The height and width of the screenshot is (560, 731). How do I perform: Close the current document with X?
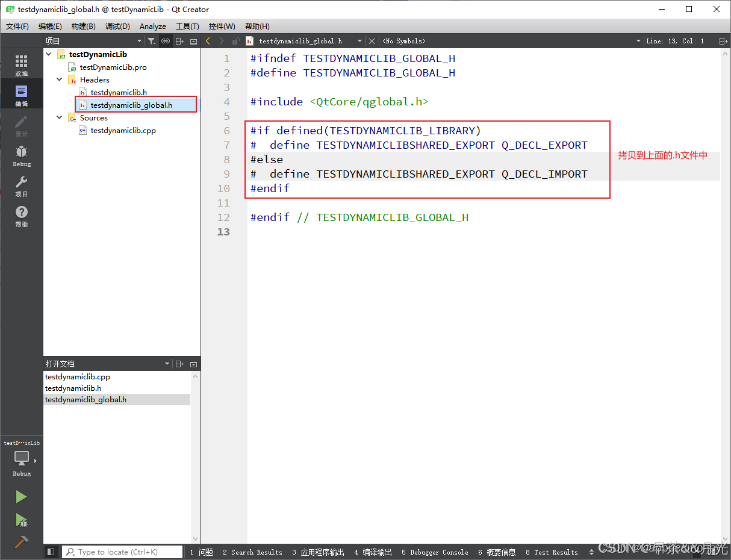[372, 41]
